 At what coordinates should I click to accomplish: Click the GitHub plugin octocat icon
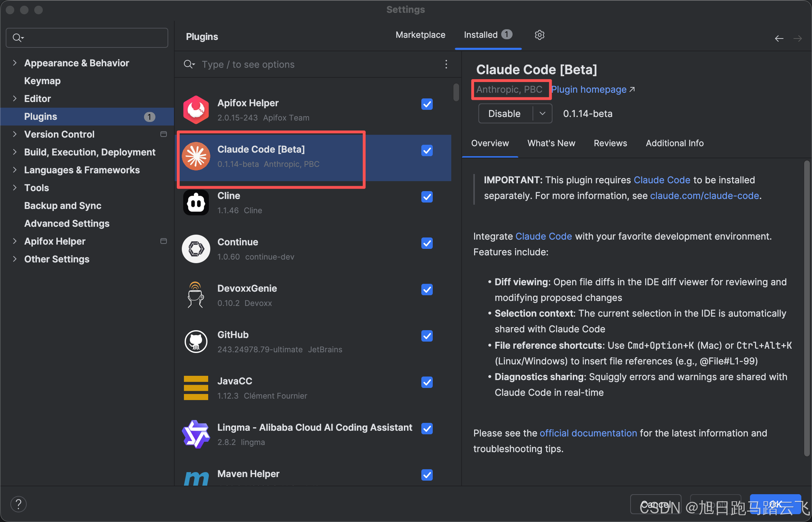196,342
